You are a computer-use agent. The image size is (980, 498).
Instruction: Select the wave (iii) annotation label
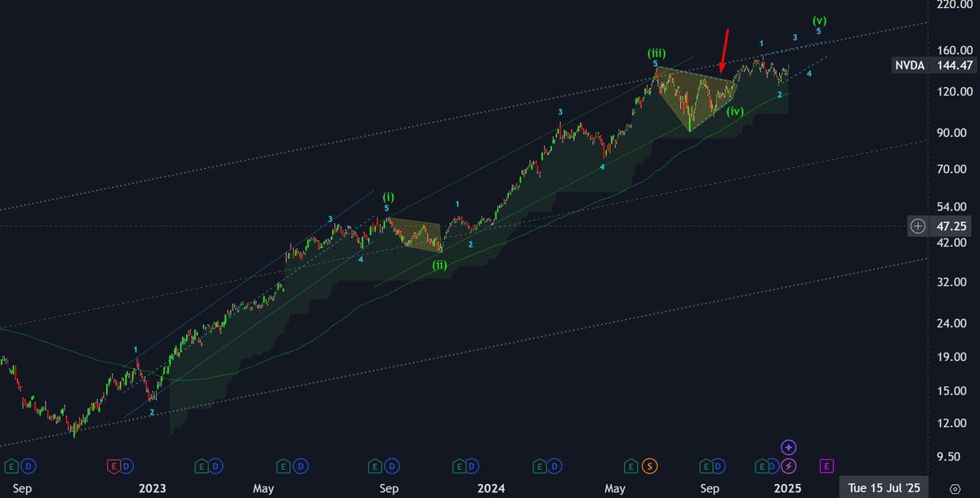point(656,51)
